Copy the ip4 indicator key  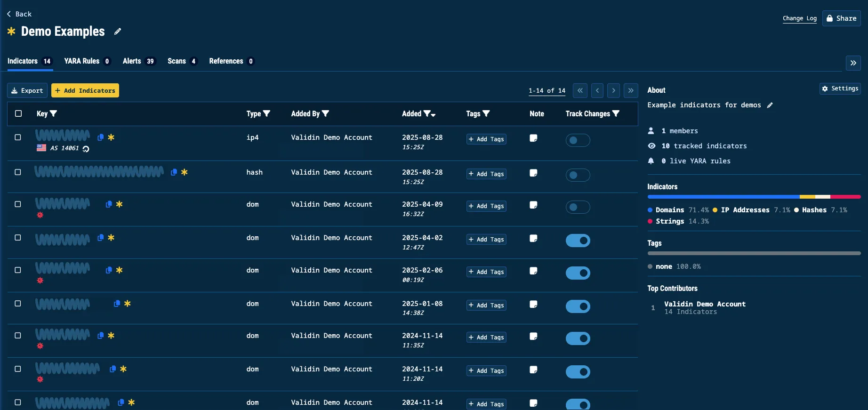point(100,137)
